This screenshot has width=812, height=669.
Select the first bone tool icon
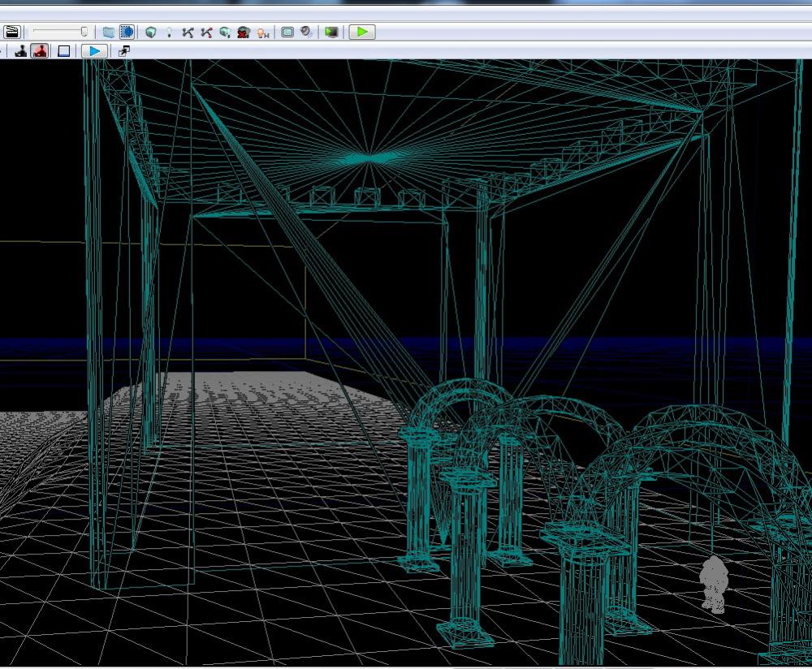point(187,32)
